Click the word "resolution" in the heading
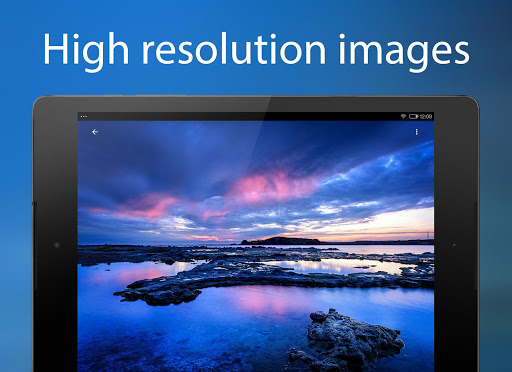The width and height of the screenshot is (512, 372). click(234, 50)
